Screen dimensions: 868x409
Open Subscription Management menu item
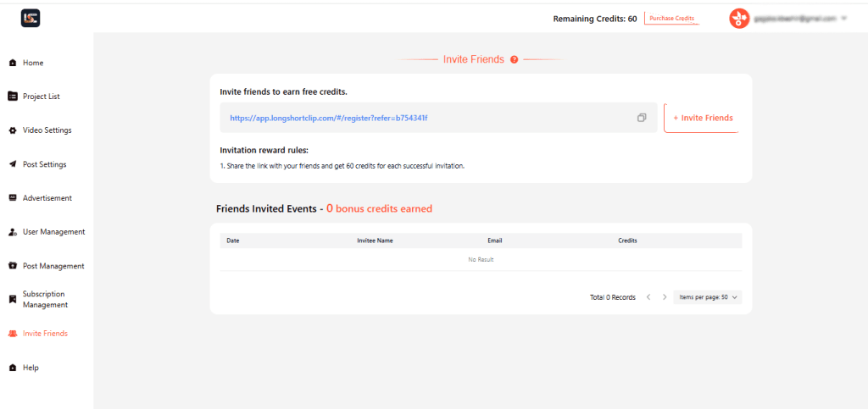click(44, 299)
